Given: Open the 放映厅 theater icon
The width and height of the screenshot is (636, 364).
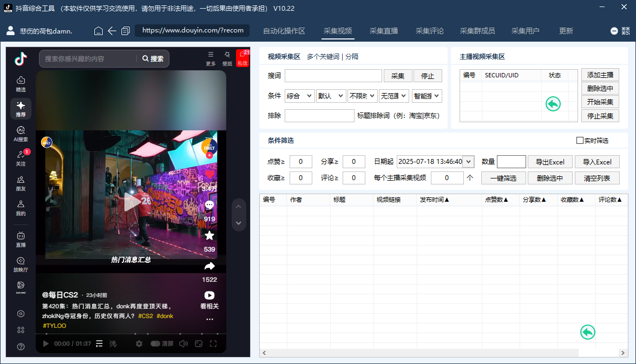Looking at the screenshot, I should point(21,263).
